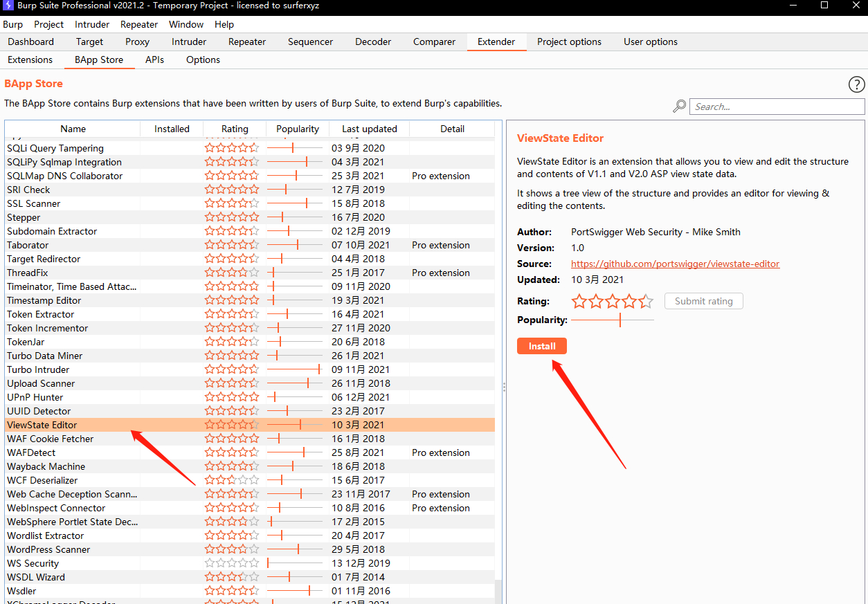Switch to the Sequencer tab
This screenshot has height=604, width=868.
(310, 42)
